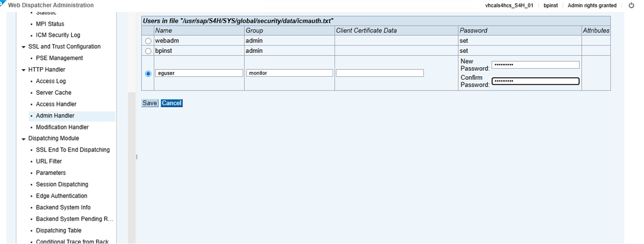Click the Confirm Password field
This screenshot has height=244, width=644.
click(535, 81)
